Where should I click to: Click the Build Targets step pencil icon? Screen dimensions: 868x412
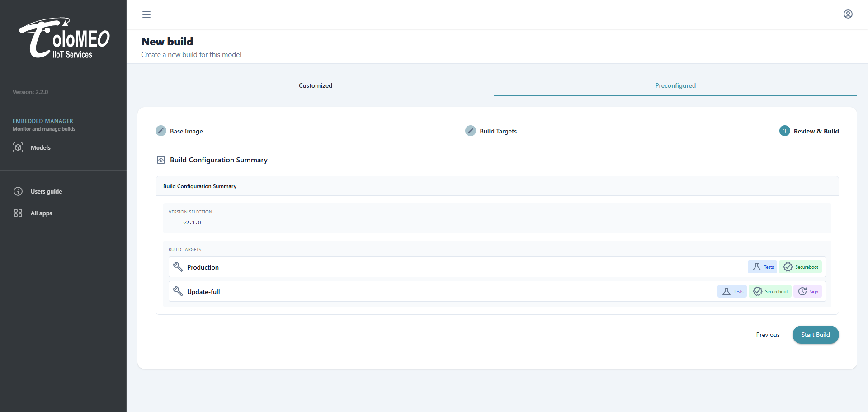coord(471,131)
